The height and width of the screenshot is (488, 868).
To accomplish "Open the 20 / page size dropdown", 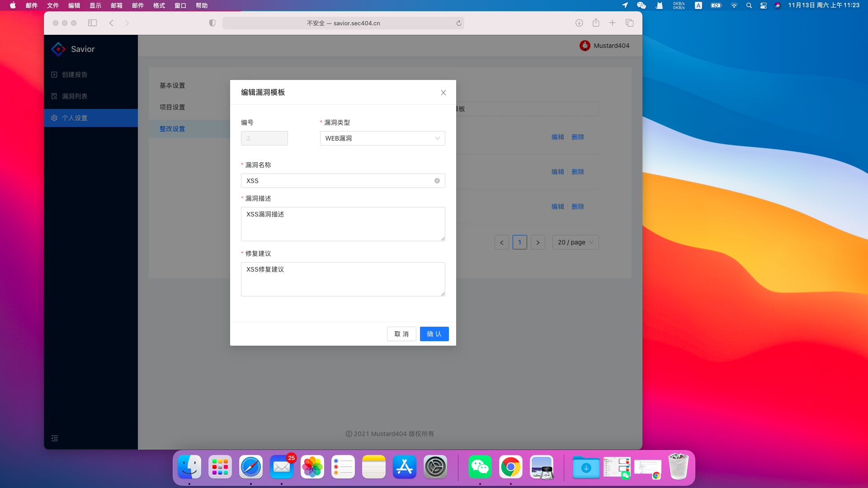I will pyautogui.click(x=575, y=242).
